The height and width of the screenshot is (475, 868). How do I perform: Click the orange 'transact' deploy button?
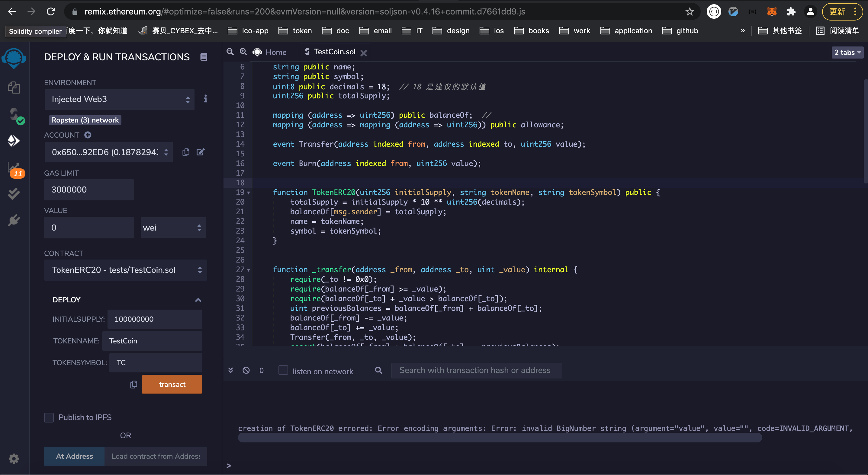pos(172,384)
